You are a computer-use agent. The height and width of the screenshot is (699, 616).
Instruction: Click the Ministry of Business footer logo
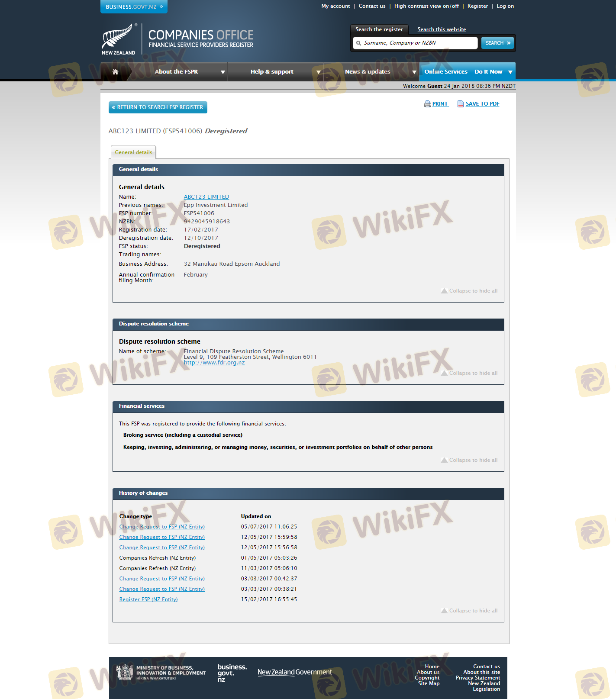pos(161,673)
